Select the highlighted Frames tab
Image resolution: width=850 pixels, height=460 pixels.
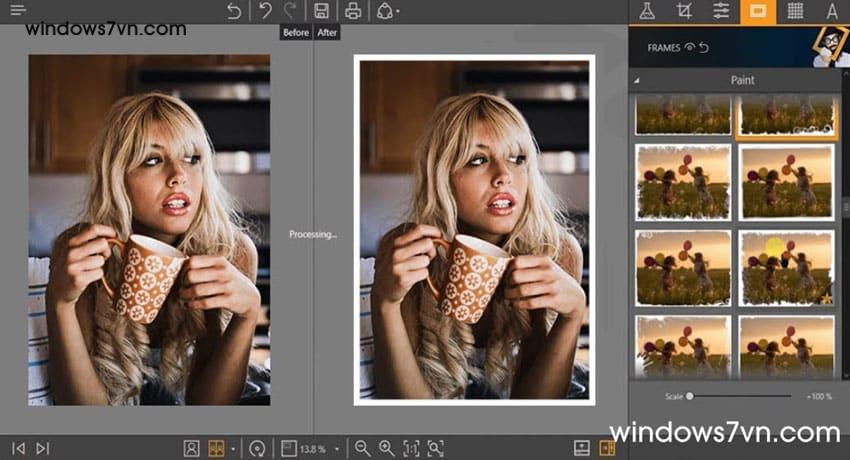[758, 11]
